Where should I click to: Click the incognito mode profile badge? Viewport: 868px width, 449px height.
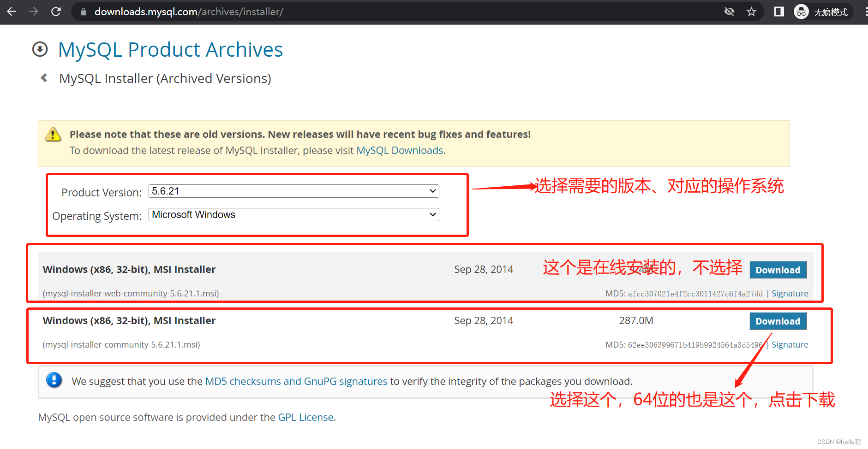(x=822, y=12)
